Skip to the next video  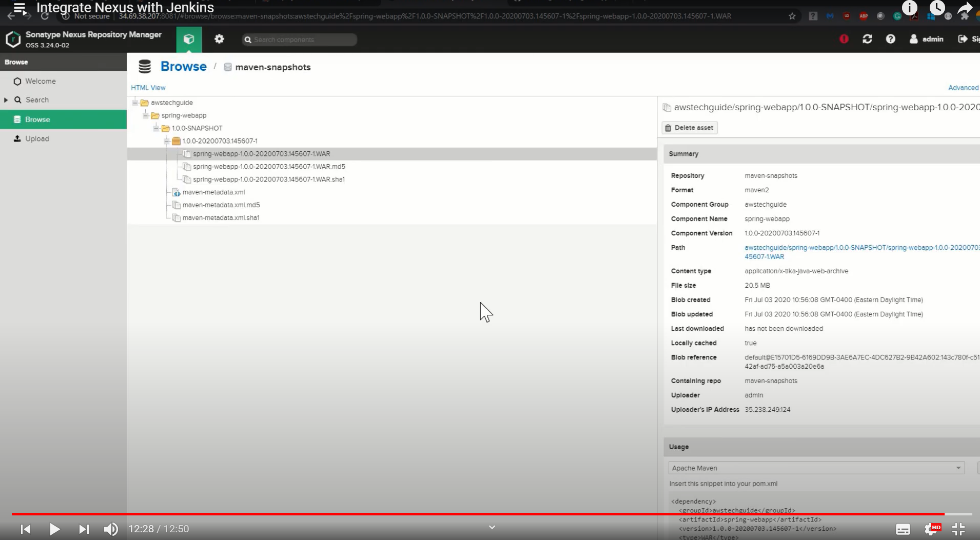84,529
